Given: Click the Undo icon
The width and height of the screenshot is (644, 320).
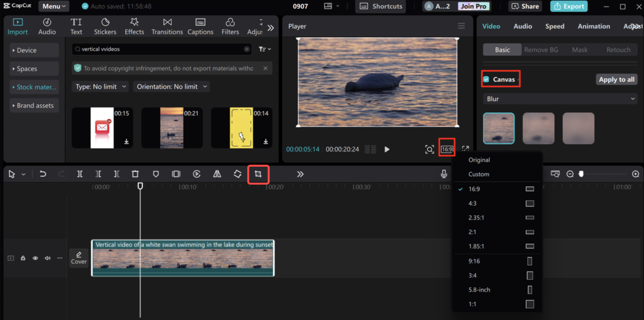Looking at the screenshot, I should tap(43, 174).
